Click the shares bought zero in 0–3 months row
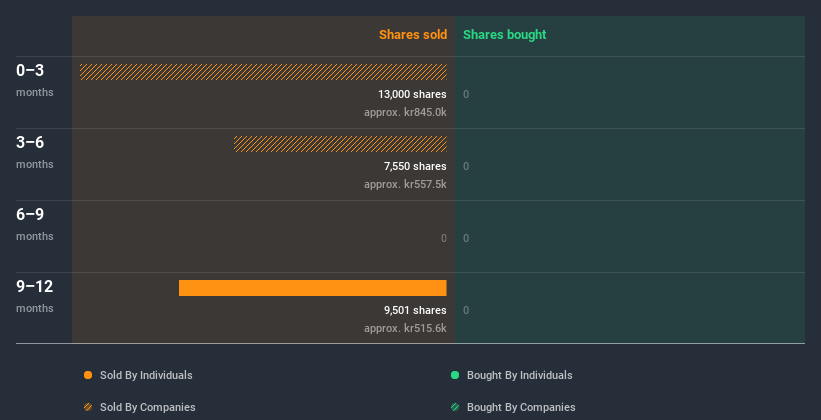The image size is (821, 420). 466,94
